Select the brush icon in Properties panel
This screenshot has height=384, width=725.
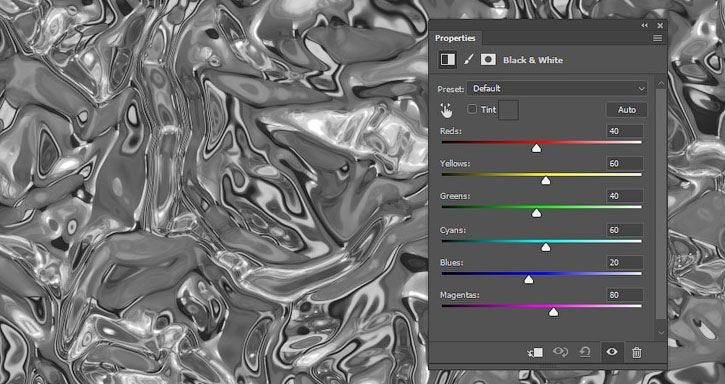click(x=468, y=60)
